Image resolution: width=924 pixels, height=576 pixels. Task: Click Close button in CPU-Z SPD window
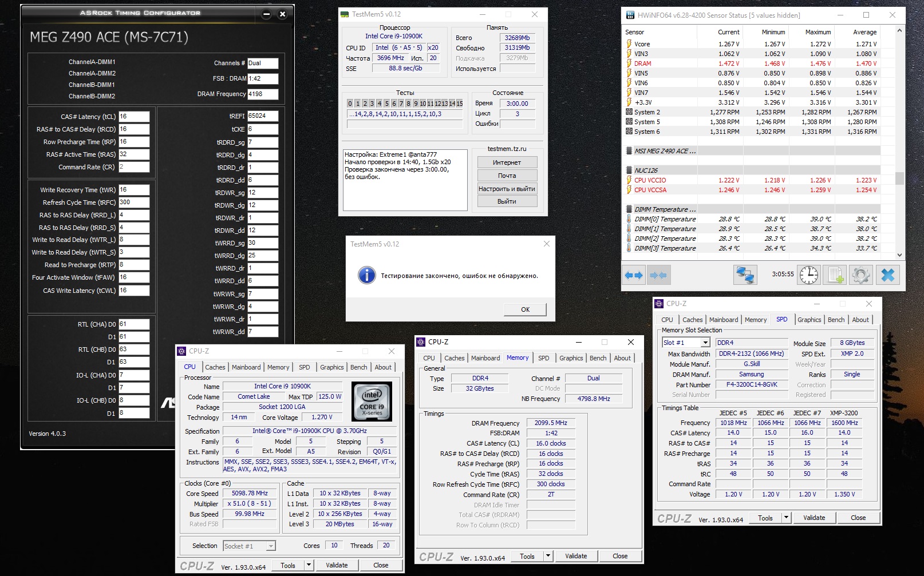[858, 518]
